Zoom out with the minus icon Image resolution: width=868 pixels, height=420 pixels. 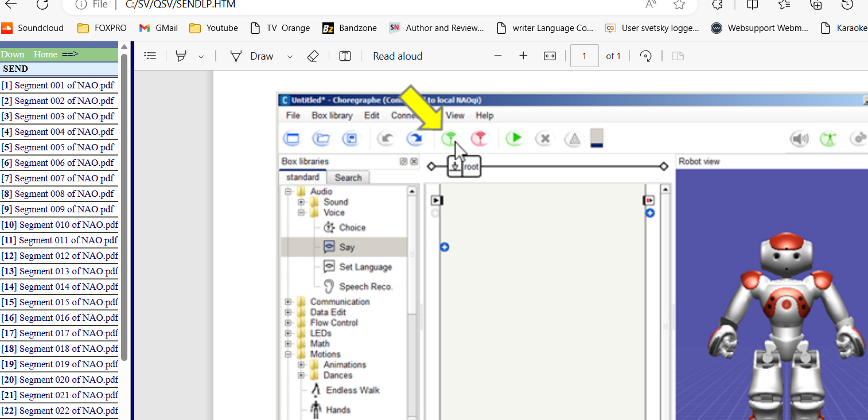498,56
